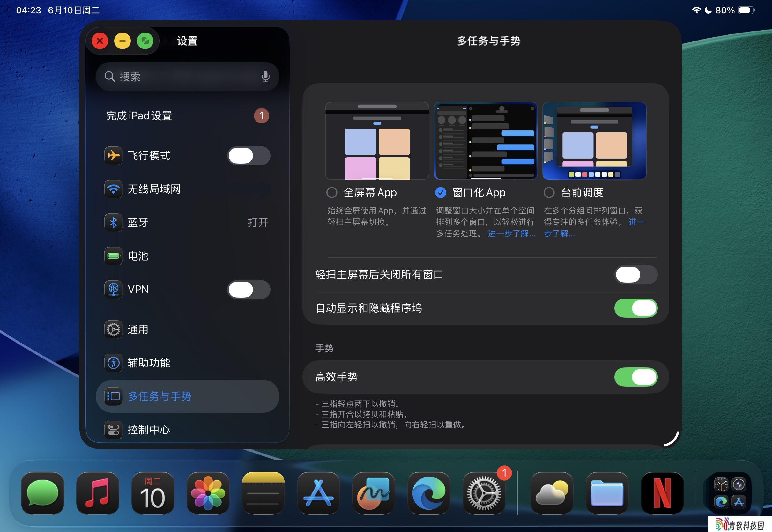Viewport: 772px width, 532px height.
Task: Select the 全屏幕 App radio option
Action: 332,192
